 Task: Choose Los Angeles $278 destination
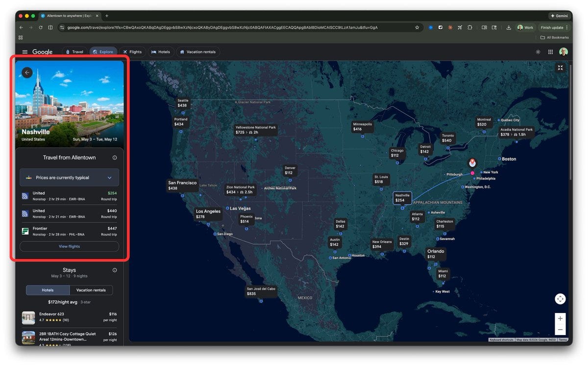(208, 214)
